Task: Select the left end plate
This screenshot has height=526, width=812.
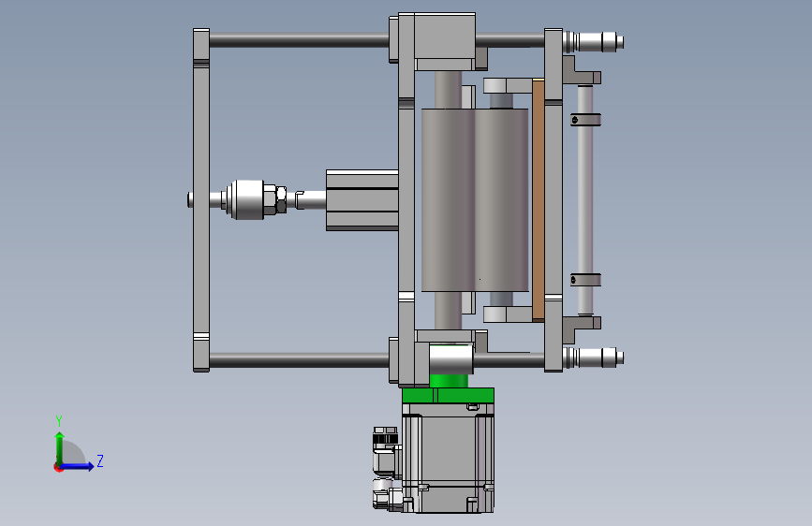Action: 201,200
